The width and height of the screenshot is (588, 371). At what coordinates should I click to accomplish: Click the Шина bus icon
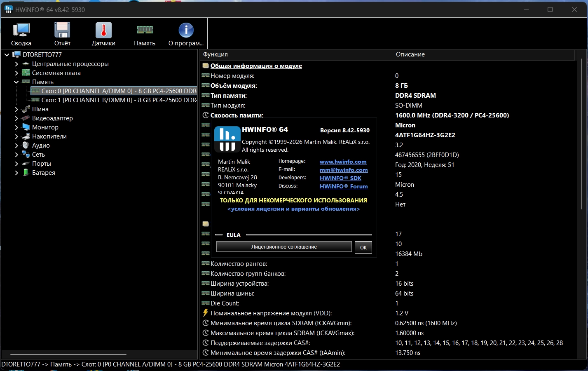pos(26,109)
